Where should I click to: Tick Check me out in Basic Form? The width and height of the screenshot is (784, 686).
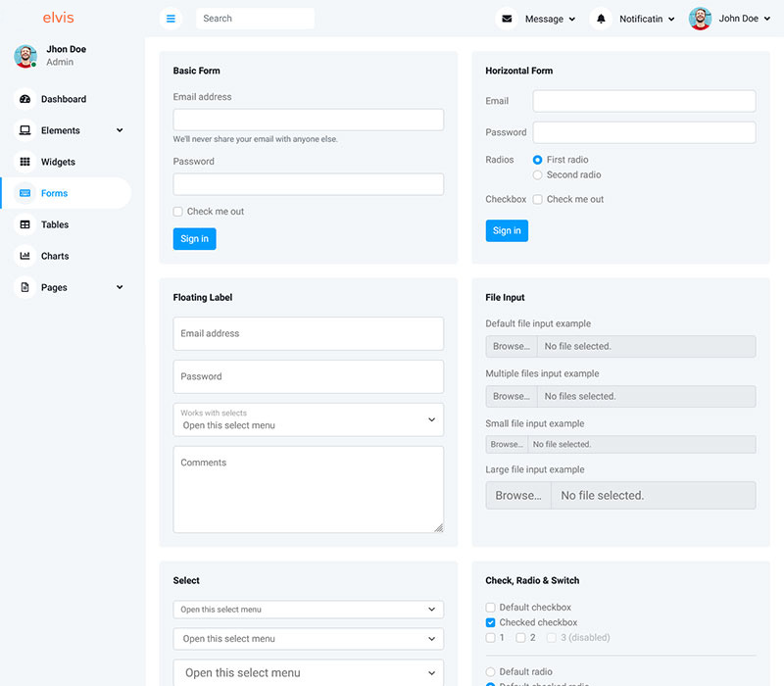coord(178,212)
